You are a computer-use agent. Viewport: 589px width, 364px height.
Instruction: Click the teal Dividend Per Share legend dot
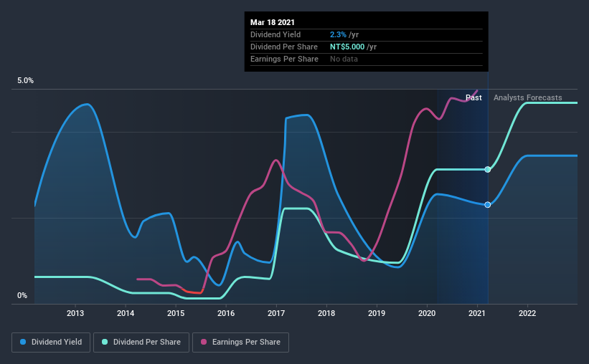point(105,342)
